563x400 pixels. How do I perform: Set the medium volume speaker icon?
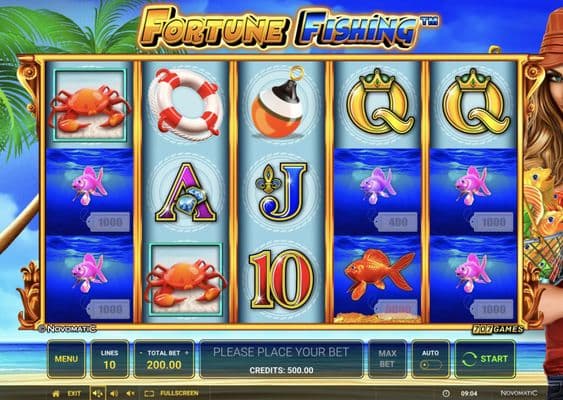coord(114,394)
